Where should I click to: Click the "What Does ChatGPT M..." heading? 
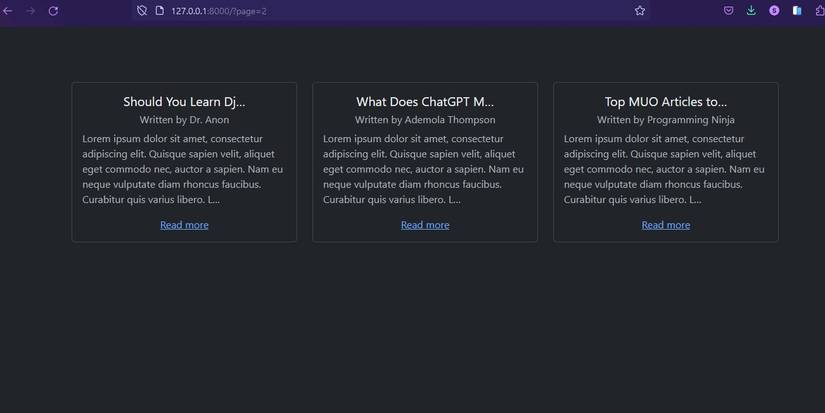pos(425,102)
